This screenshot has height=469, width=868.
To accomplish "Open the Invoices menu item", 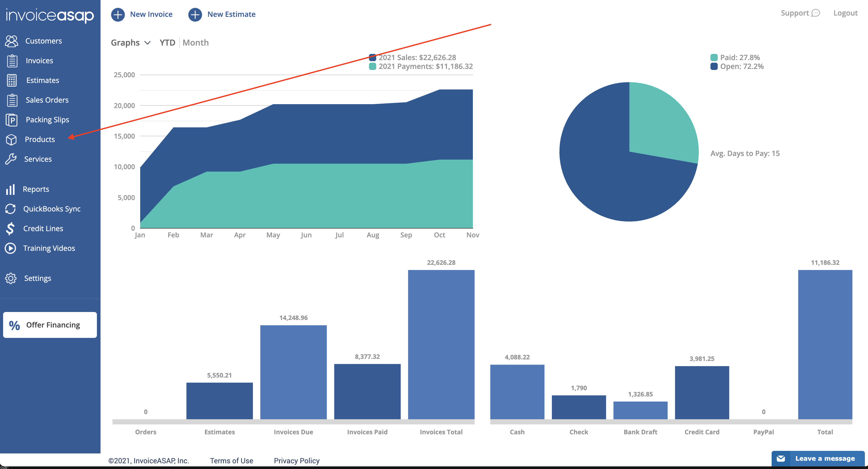I will [x=39, y=61].
